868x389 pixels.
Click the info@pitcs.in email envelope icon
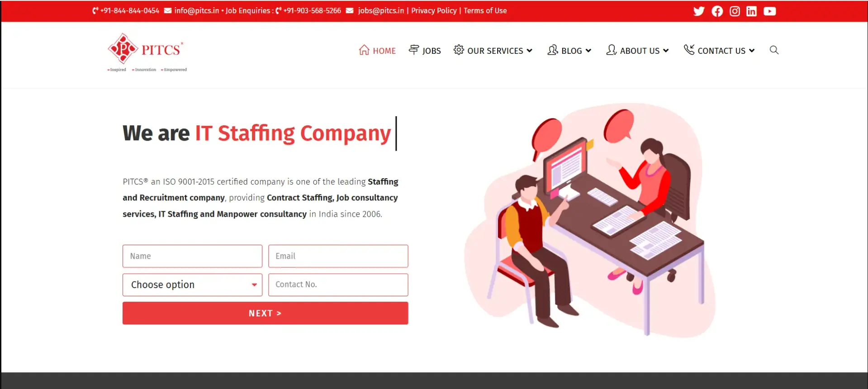pyautogui.click(x=167, y=10)
